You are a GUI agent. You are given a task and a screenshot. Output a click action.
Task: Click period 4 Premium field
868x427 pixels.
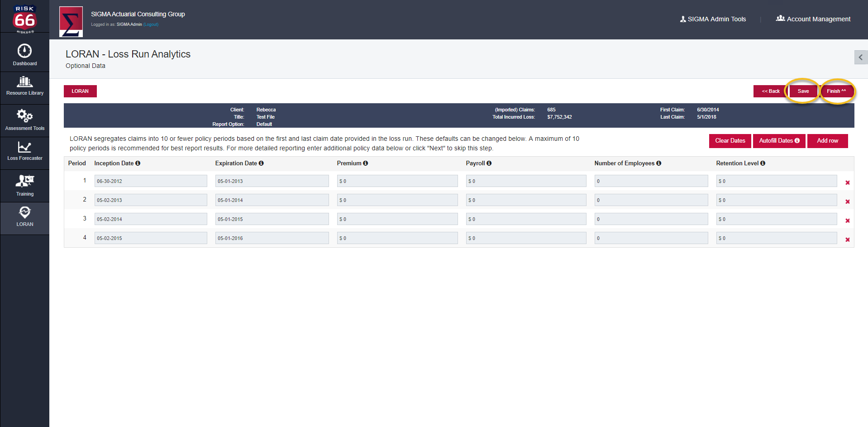[x=397, y=238]
